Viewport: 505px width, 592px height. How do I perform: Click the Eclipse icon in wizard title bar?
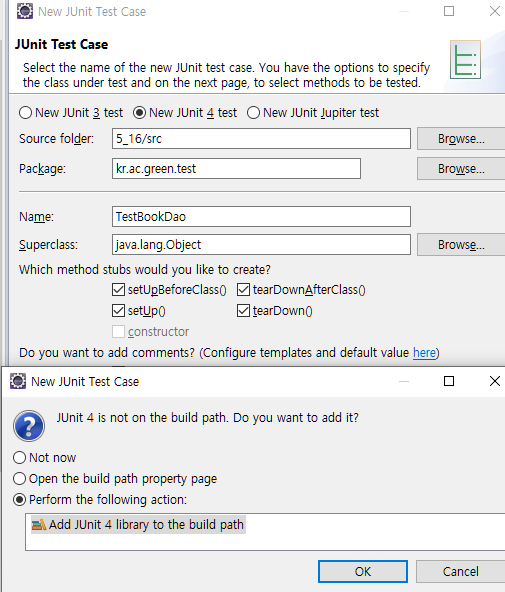(25, 11)
